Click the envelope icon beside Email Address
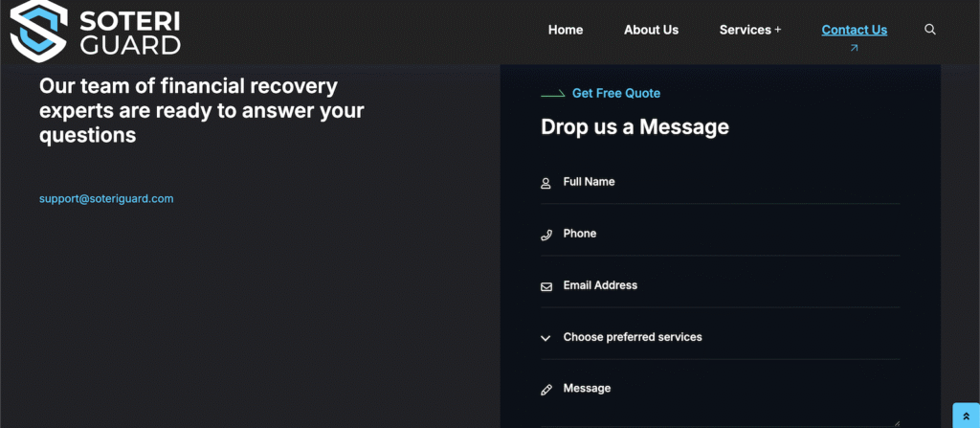 pos(546,286)
